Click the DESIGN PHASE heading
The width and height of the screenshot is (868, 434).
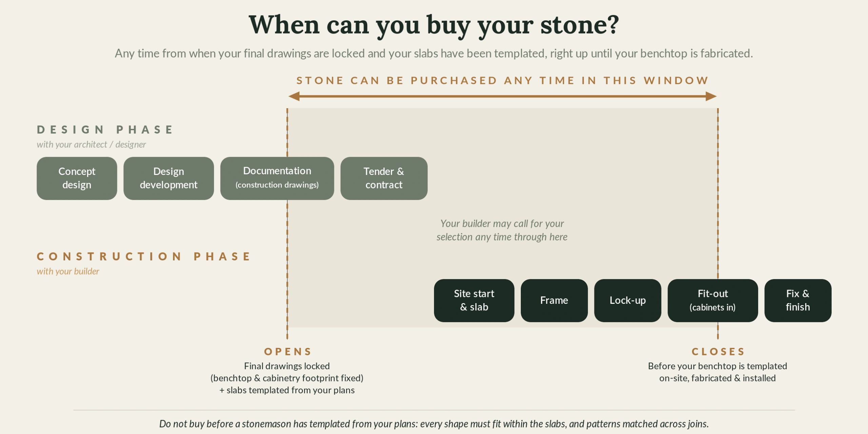point(105,130)
